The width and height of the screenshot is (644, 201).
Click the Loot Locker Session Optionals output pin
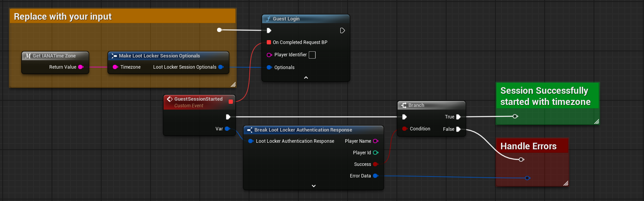(x=221, y=67)
